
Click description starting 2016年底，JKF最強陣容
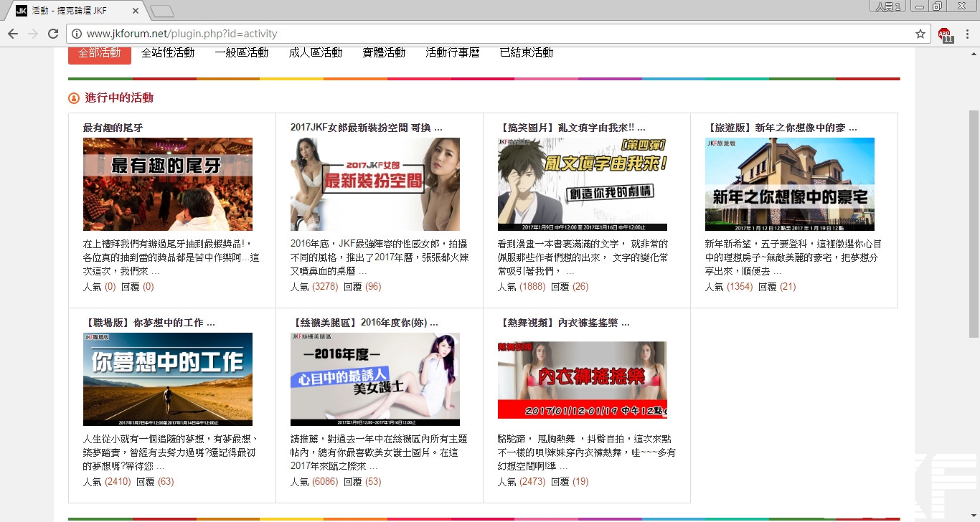pyautogui.click(x=380, y=257)
